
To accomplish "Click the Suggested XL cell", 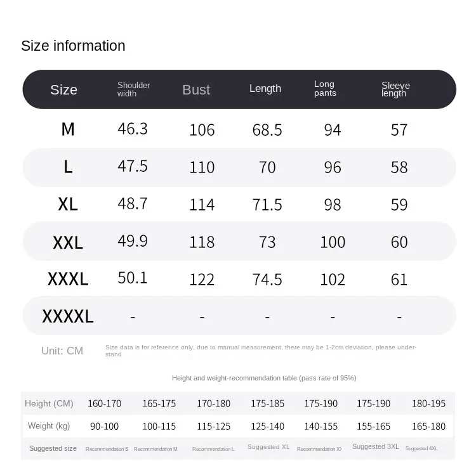I will point(268,447).
